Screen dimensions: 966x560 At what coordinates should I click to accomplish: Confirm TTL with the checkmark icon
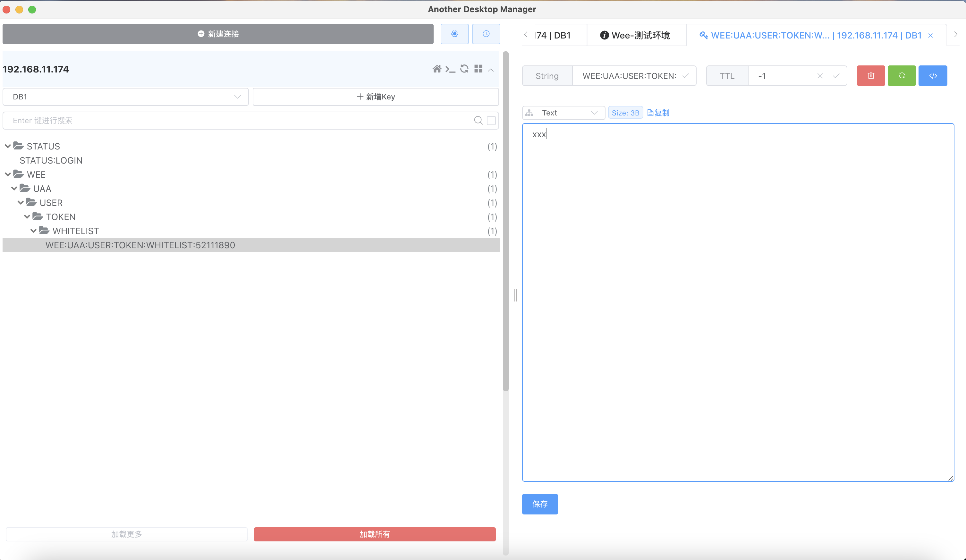pyautogui.click(x=836, y=76)
